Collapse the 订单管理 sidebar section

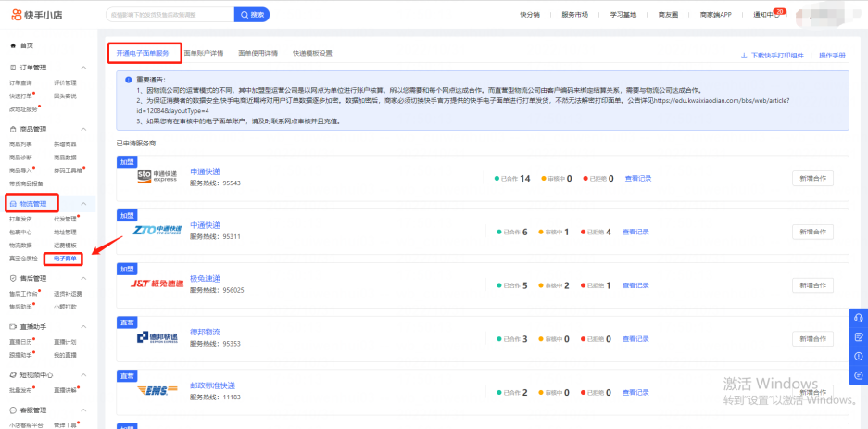click(85, 69)
